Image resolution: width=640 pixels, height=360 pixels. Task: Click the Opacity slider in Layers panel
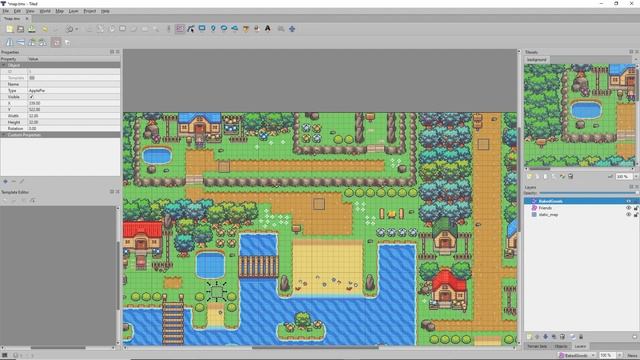[x=588, y=193]
